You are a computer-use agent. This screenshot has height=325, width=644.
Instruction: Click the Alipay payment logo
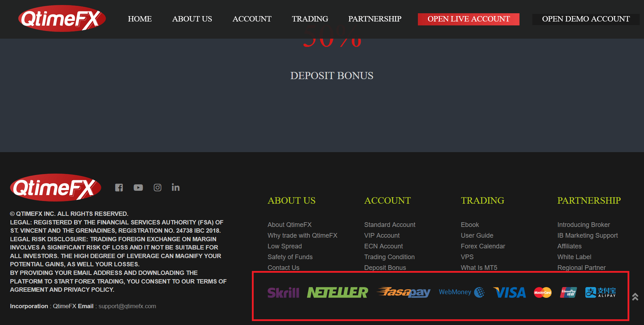[601, 292]
